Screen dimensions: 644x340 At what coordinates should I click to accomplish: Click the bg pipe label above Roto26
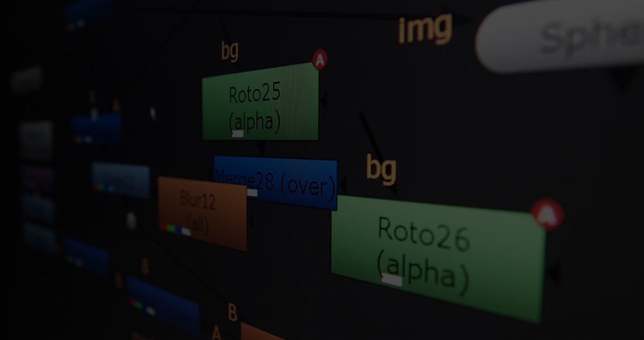click(381, 169)
